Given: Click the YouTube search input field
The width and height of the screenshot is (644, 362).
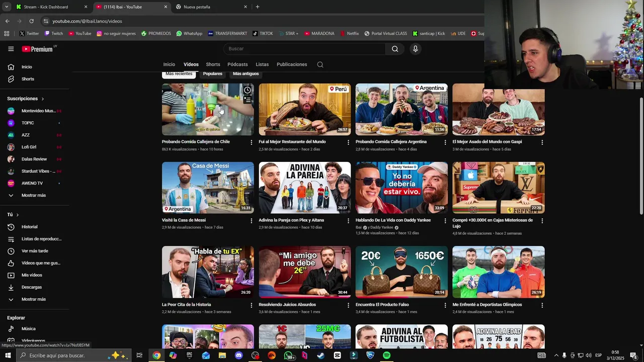Looking at the screenshot, I should click(304, 49).
